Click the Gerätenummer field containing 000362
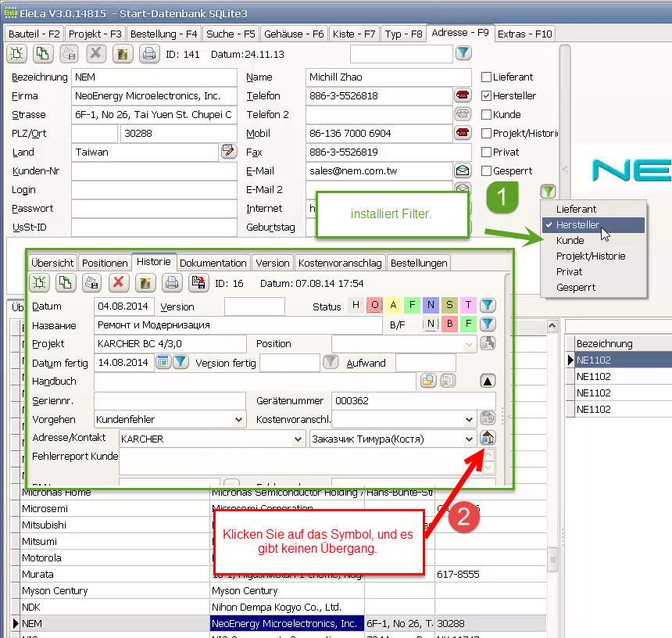 point(413,401)
